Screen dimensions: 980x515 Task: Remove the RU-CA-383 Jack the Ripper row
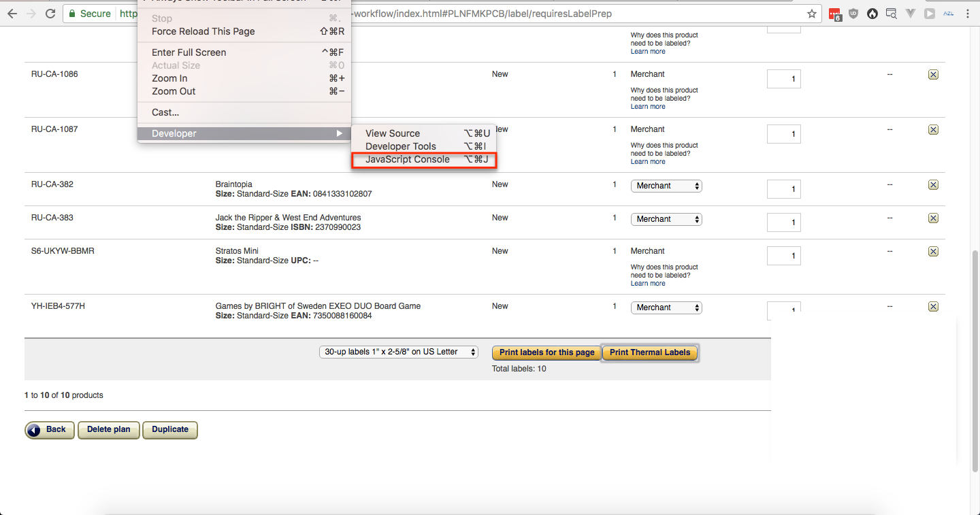tap(933, 218)
